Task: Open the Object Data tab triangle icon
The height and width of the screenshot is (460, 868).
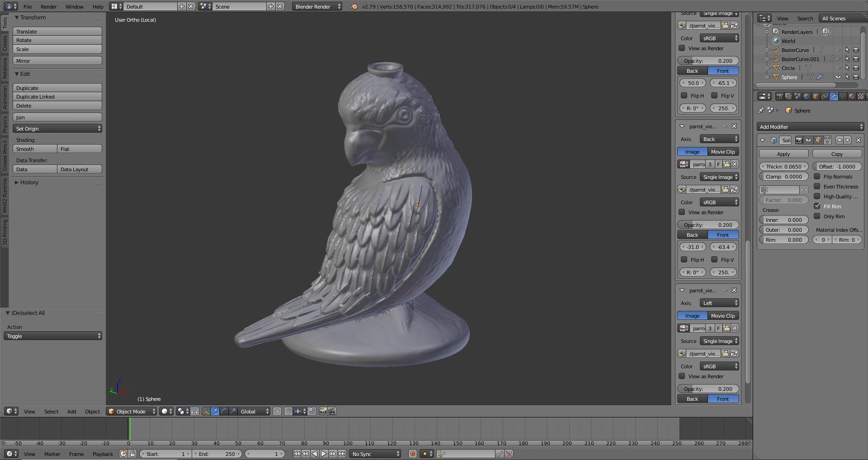Action: [x=843, y=96]
